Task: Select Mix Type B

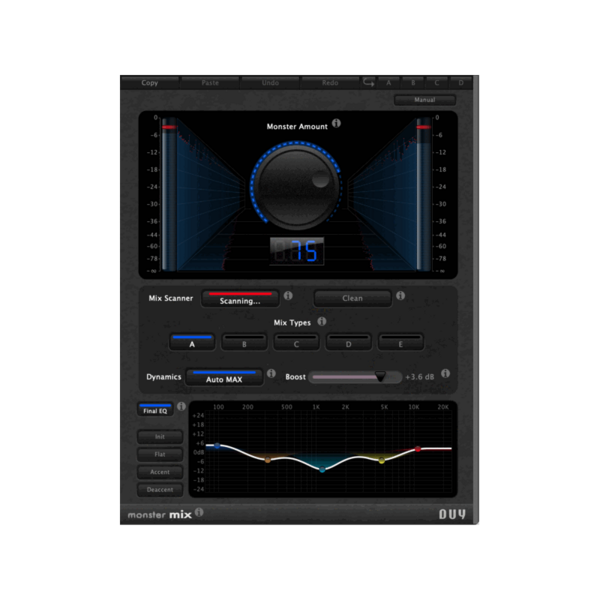Action: [244, 341]
